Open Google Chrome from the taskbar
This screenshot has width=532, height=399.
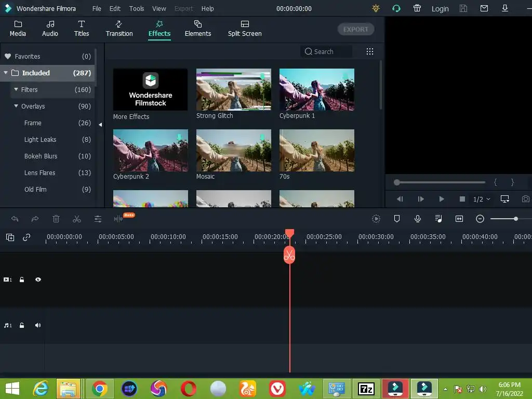point(99,389)
